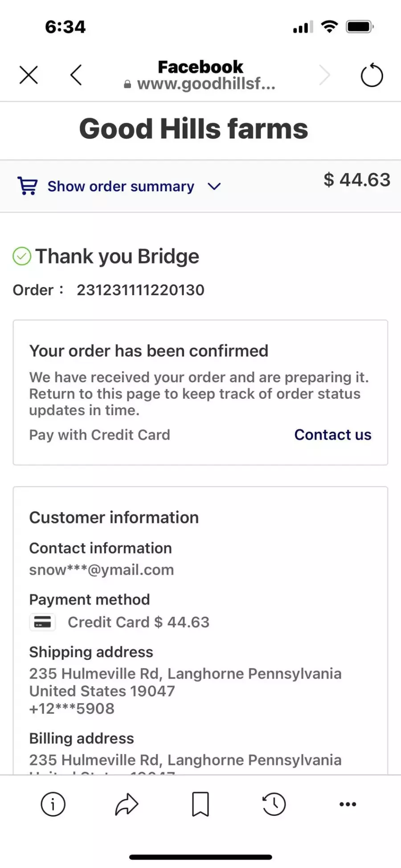Click the Good Hills farms store title

click(x=194, y=129)
